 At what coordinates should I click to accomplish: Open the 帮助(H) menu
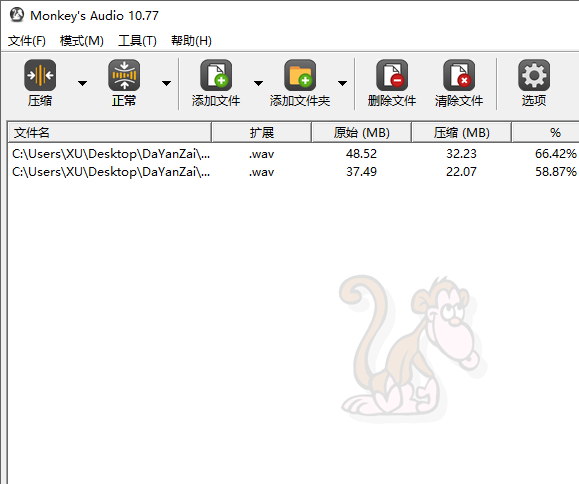191,41
